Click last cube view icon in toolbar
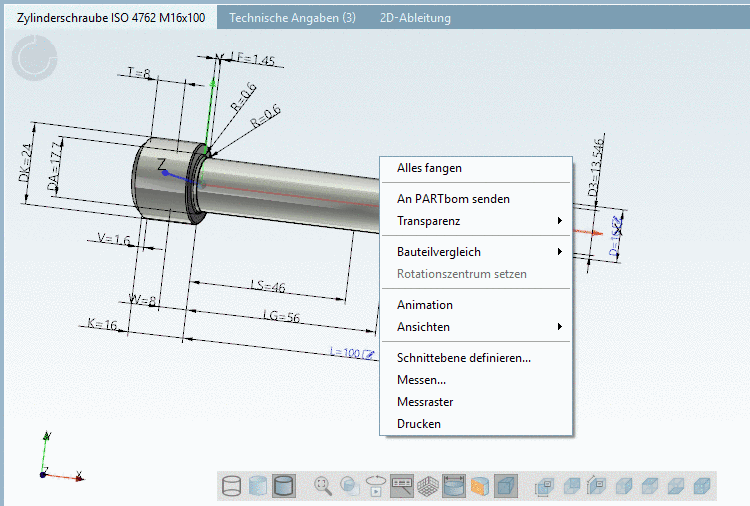750x506 pixels. coord(701,486)
